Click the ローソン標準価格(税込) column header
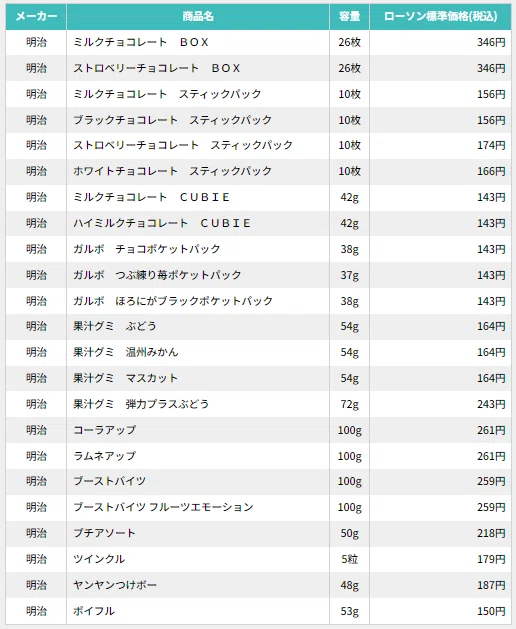 coord(440,16)
